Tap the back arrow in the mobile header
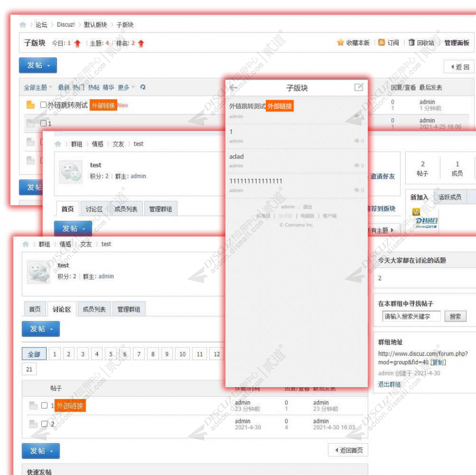476x475 pixels. (233, 88)
